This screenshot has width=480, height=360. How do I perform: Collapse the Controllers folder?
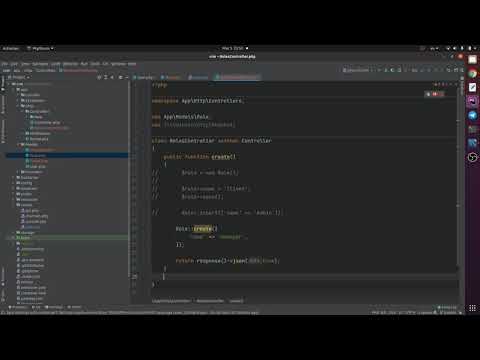[x=23, y=111]
